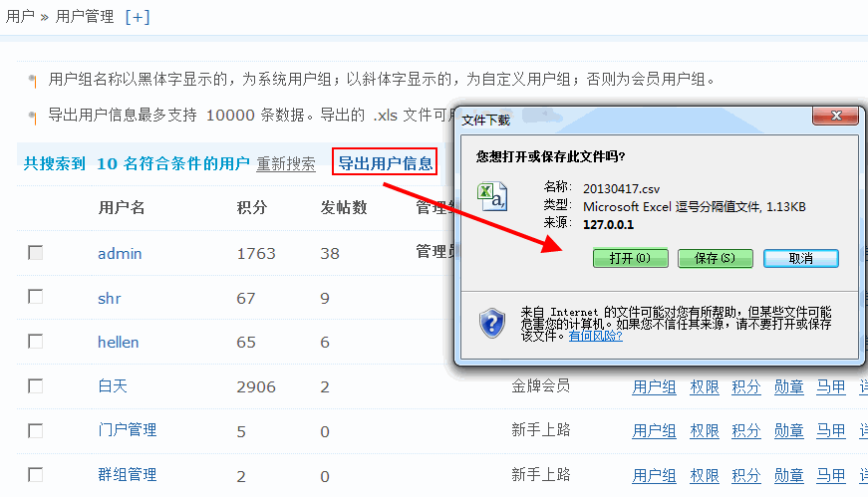Viewport: 868px width, 497px height.
Task: Cancel the download with 取消 button
Action: tap(800, 258)
